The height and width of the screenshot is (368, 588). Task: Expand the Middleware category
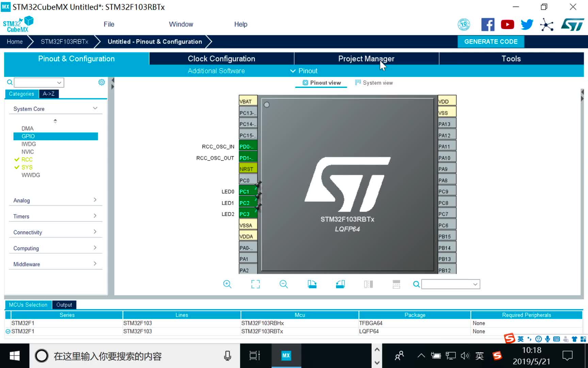95,263
